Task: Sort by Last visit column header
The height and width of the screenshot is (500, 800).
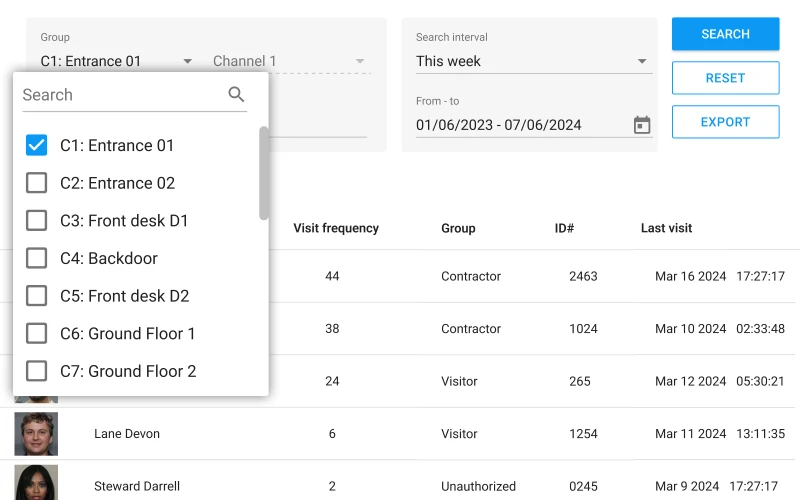Action: (x=666, y=228)
